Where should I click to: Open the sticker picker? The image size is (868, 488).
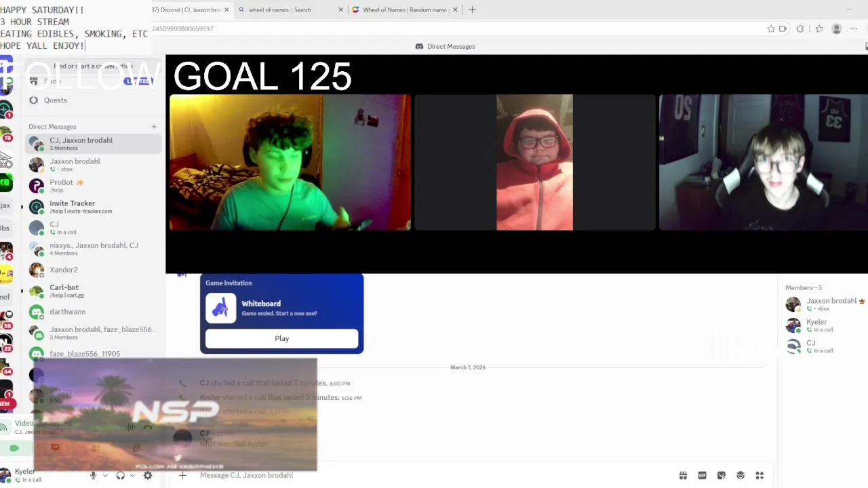click(x=721, y=475)
